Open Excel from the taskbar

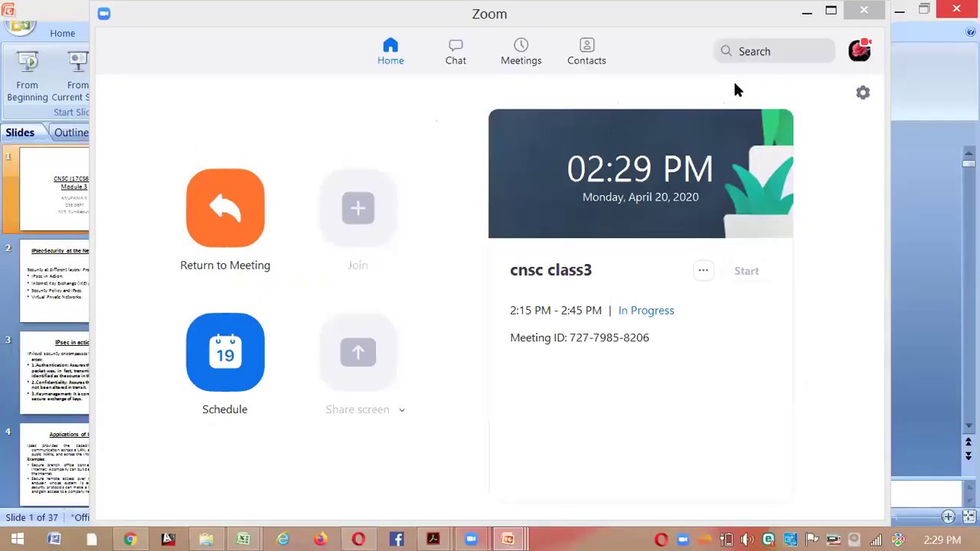click(x=243, y=540)
